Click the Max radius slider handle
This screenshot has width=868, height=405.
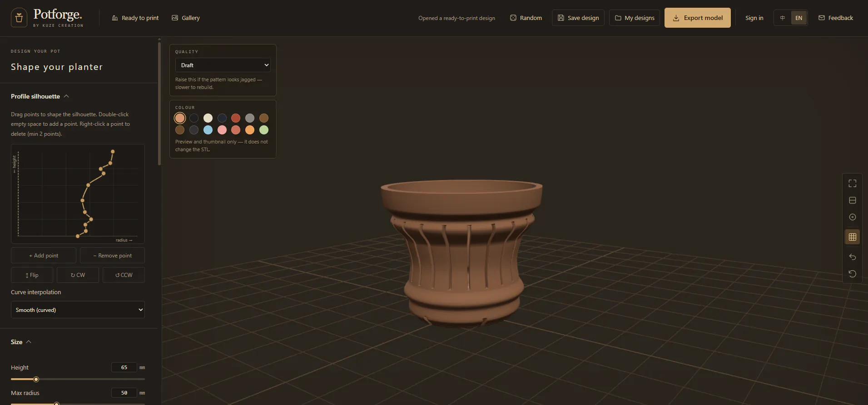57,403
